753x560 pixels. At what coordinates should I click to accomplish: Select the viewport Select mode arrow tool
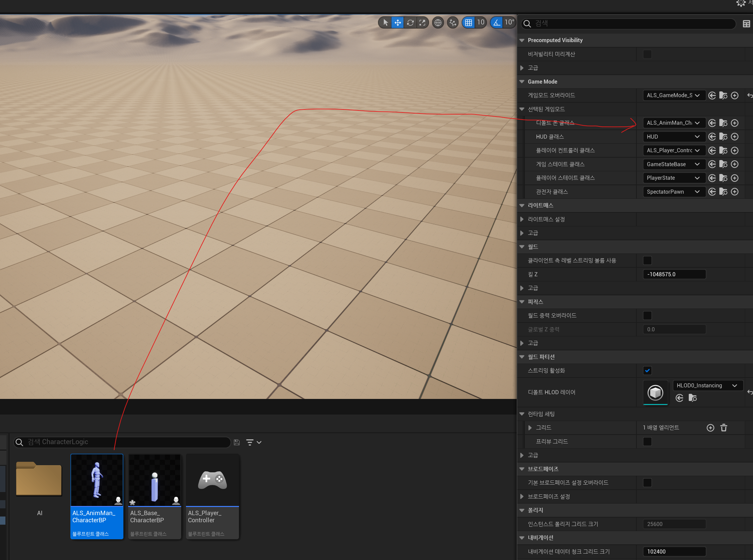385,23
